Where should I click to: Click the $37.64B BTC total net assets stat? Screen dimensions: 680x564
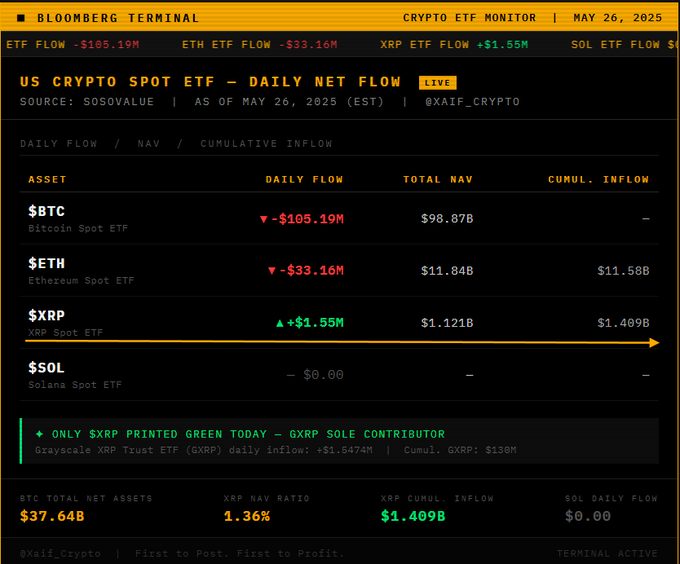click(52, 516)
